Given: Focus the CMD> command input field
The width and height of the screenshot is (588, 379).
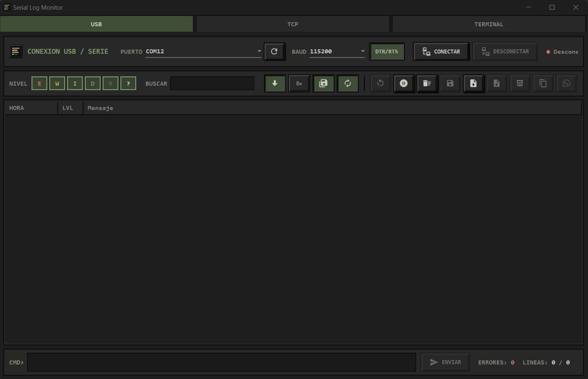Looking at the screenshot, I should point(222,362).
